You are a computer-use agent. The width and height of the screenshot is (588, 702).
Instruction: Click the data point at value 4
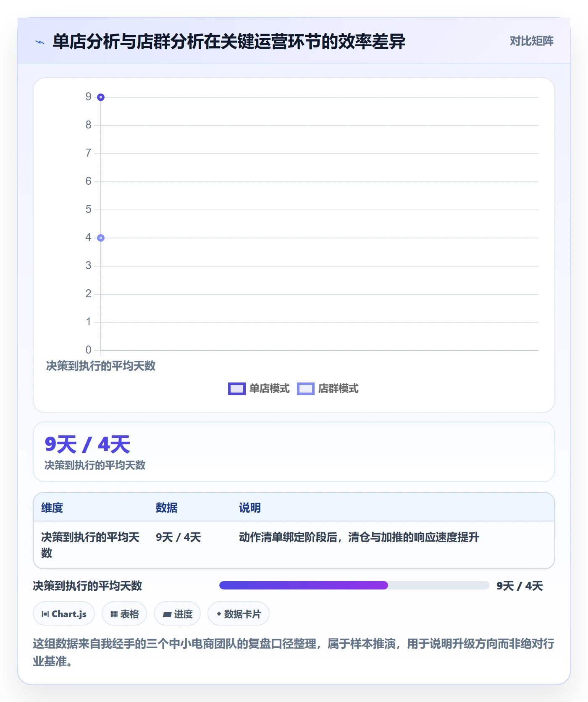[x=101, y=238]
